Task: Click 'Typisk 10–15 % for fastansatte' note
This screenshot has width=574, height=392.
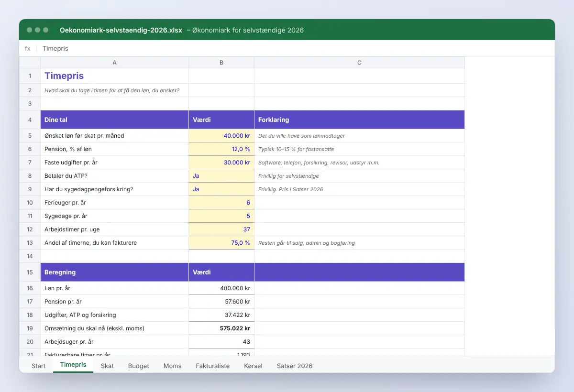Action: (296, 149)
